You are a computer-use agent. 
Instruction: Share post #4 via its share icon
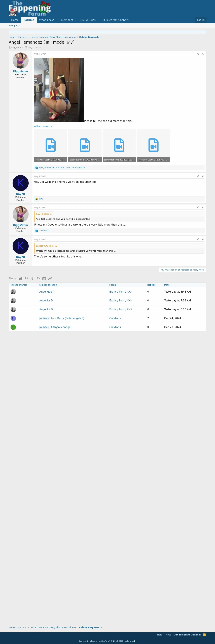[198, 239]
